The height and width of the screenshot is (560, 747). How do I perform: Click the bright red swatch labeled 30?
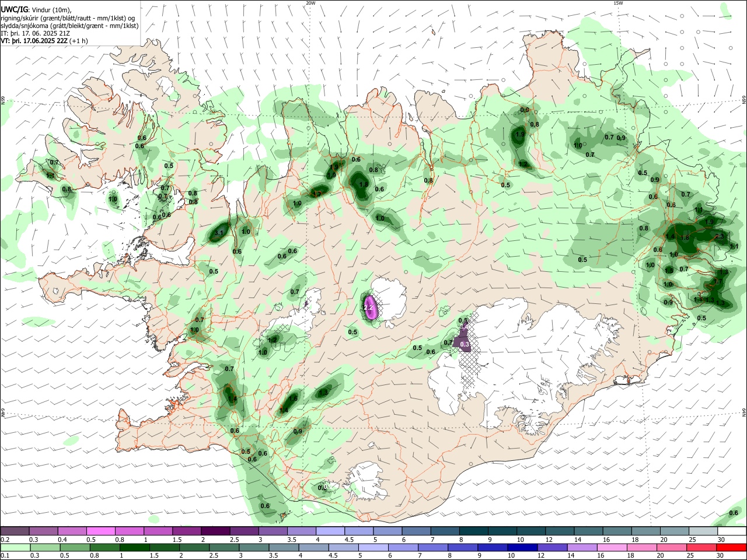point(732,548)
